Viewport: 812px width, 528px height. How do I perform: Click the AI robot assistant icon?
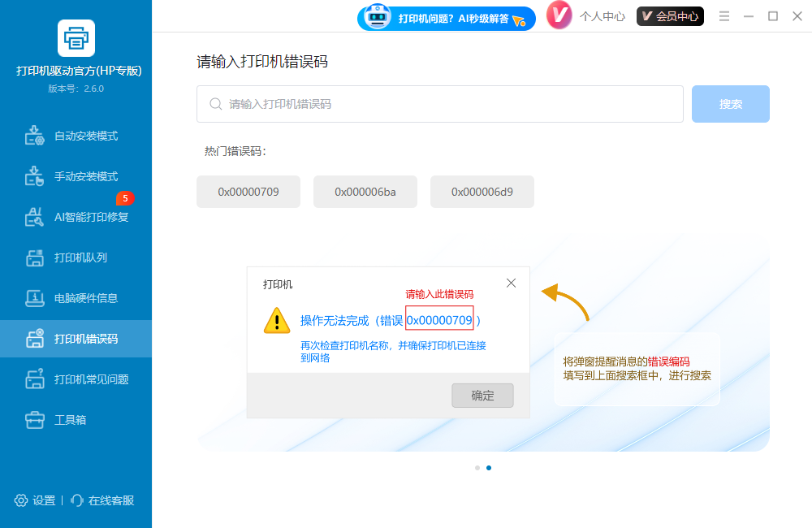click(x=376, y=18)
